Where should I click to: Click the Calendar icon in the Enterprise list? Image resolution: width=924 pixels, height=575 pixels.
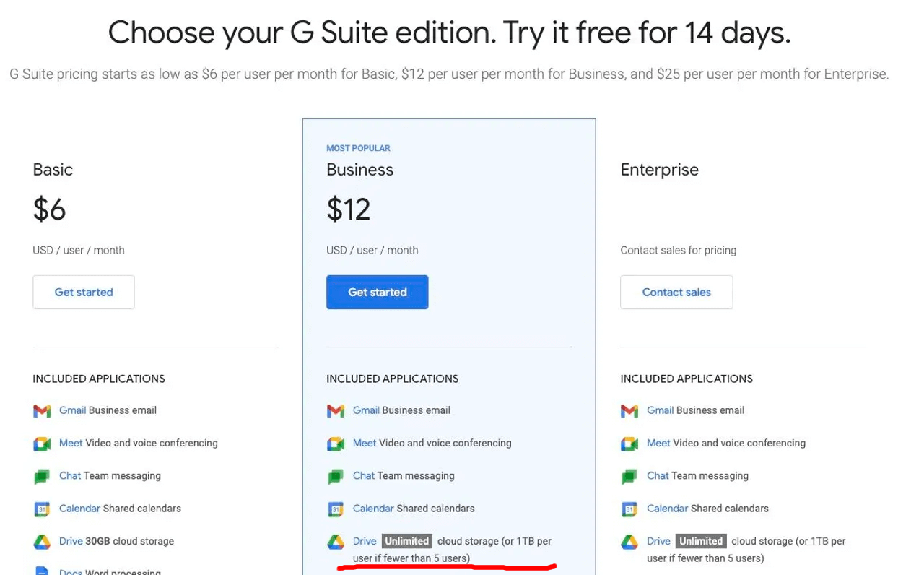pyautogui.click(x=629, y=509)
